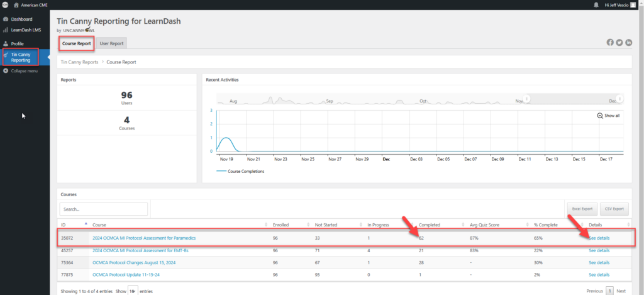This screenshot has width=644, height=295.
Task: Click See details for course 35072
Action: (x=599, y=238)
